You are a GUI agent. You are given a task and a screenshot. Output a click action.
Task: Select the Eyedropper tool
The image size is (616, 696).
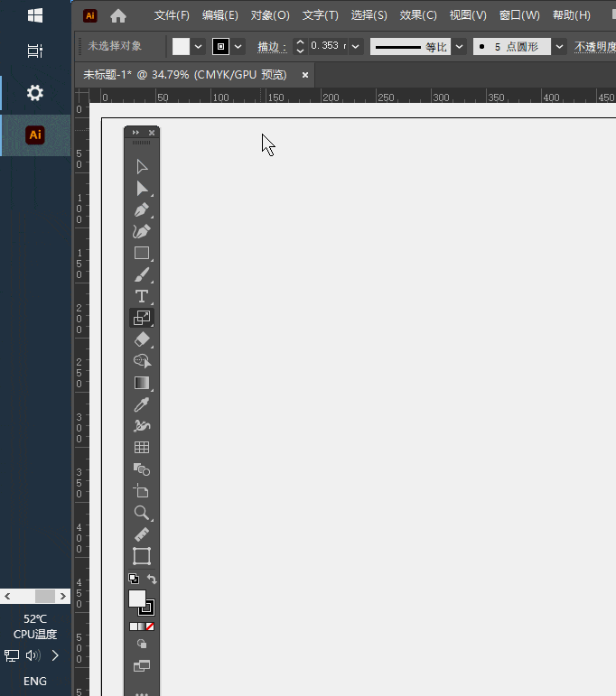point(142,404)
